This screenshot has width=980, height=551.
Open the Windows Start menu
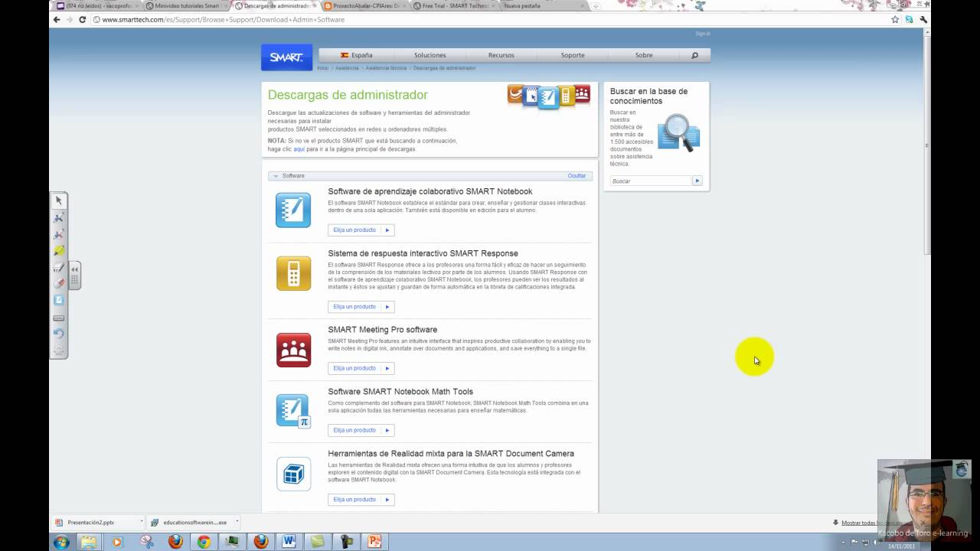coord(61,542)
